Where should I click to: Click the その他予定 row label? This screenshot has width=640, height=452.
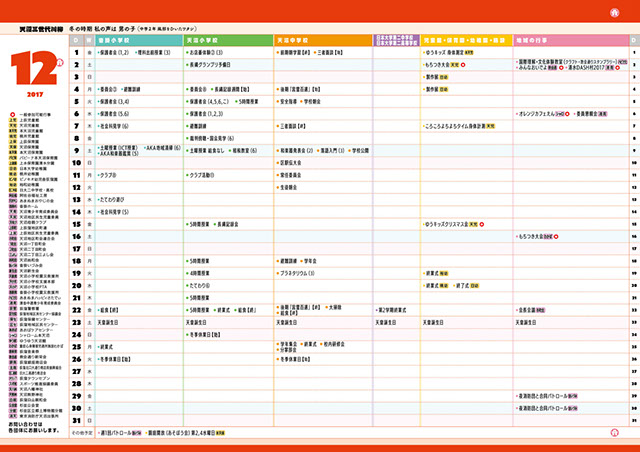(x=82, y=433)
